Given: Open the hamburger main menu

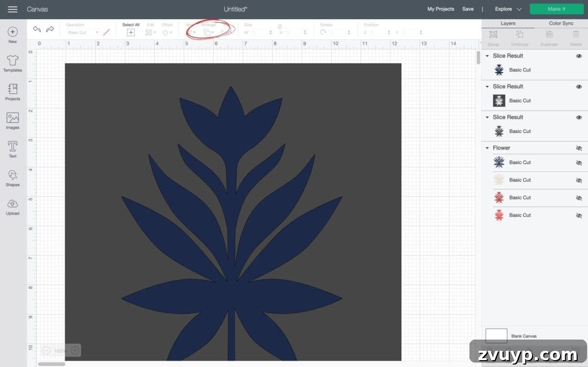Looking at the screenshot, I should coord(13,9).
